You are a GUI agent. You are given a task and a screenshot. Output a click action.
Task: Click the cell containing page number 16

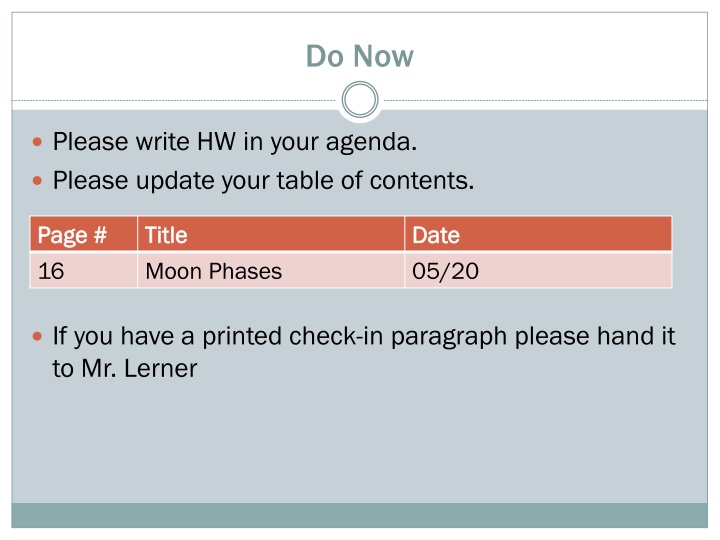[84, 270]
